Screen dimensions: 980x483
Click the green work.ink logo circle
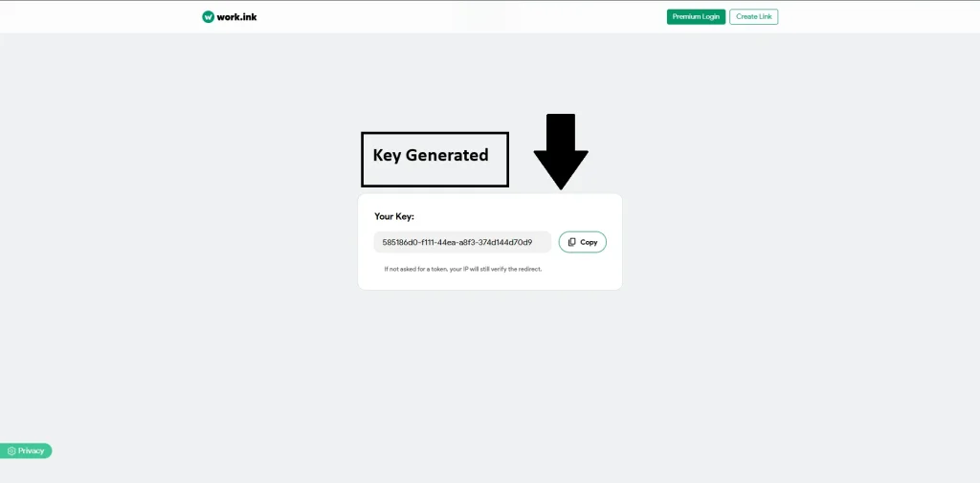208,16
